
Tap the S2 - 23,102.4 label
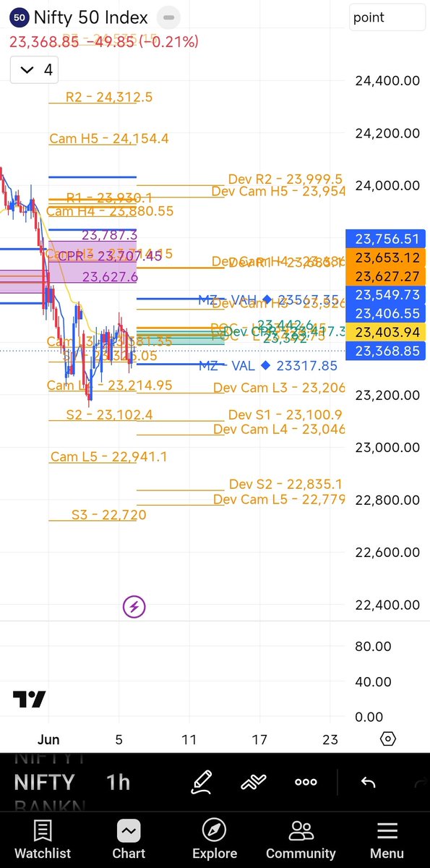pos(110,415)
